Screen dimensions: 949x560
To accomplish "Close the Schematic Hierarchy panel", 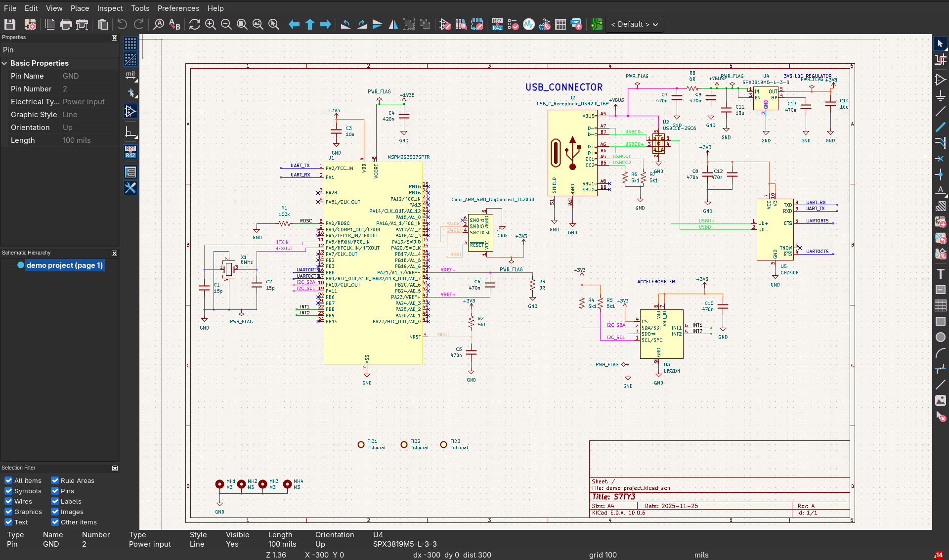I will coord(114,253).
